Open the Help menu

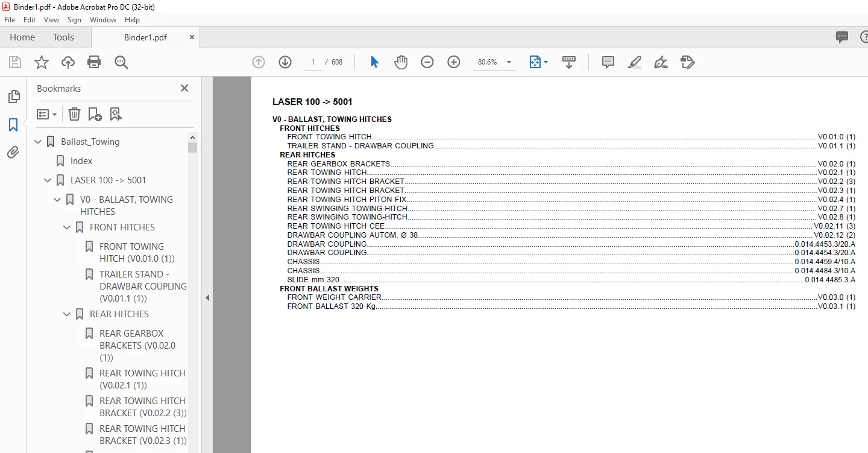click(132, 20)
